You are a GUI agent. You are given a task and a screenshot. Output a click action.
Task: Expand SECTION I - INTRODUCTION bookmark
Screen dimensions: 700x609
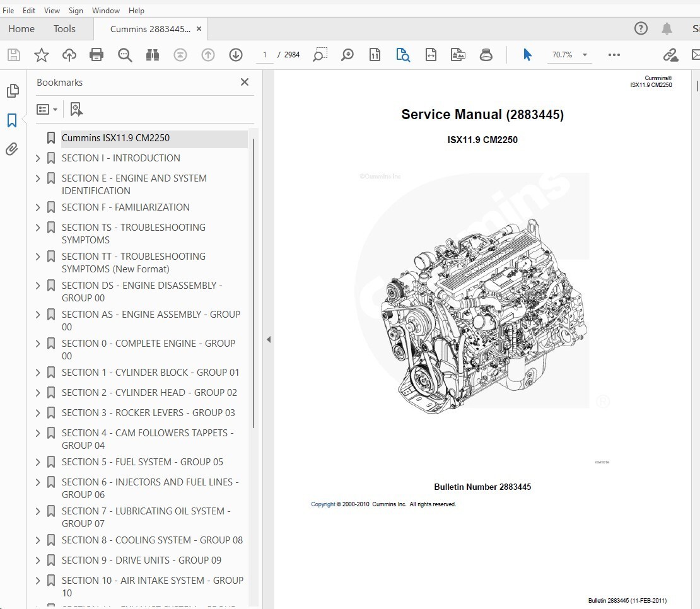(38, 158)
